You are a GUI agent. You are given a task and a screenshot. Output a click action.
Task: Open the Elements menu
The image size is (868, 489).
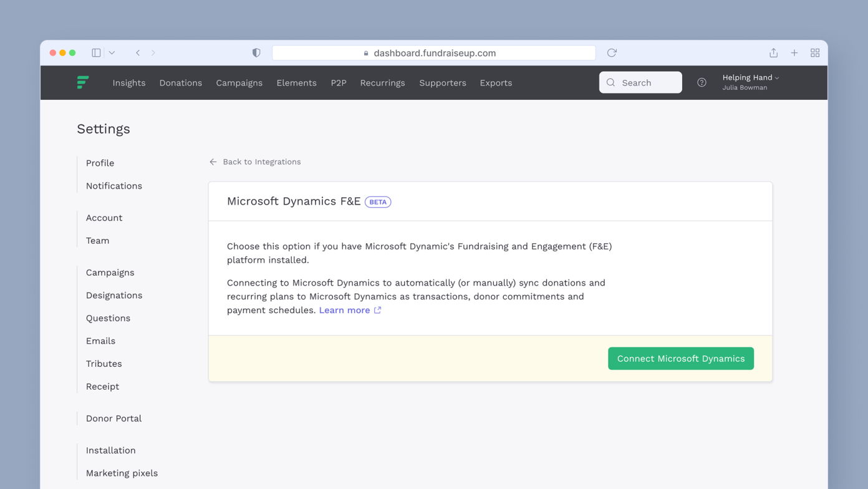pyautogui.click(x=297, y=83)
